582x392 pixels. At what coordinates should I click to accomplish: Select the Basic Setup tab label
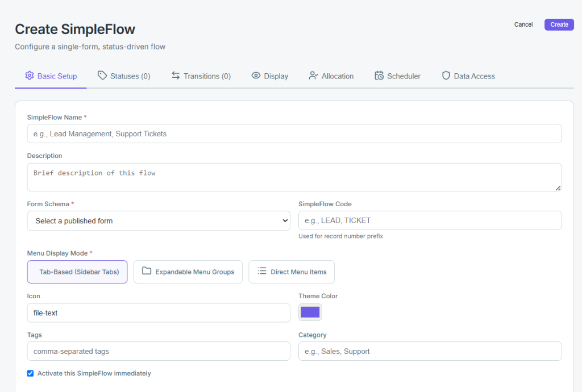(x=57, y=76)
